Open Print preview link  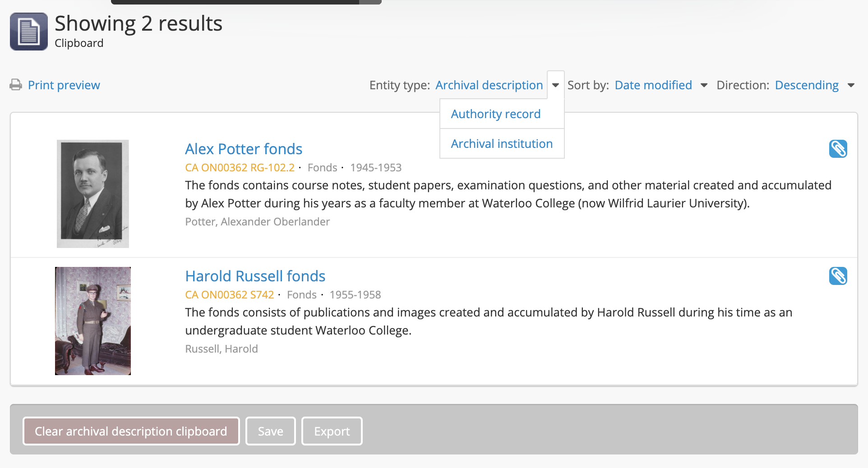tap(64, 85)
